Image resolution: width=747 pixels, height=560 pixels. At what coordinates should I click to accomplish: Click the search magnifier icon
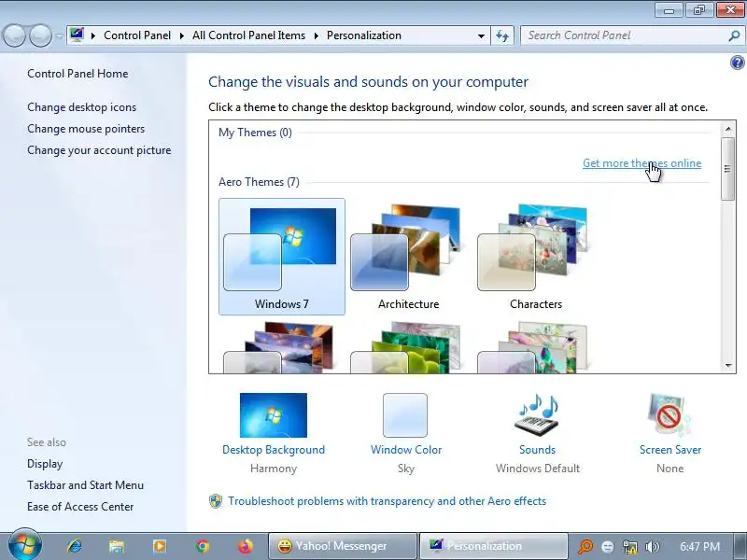tap(735, 35)
